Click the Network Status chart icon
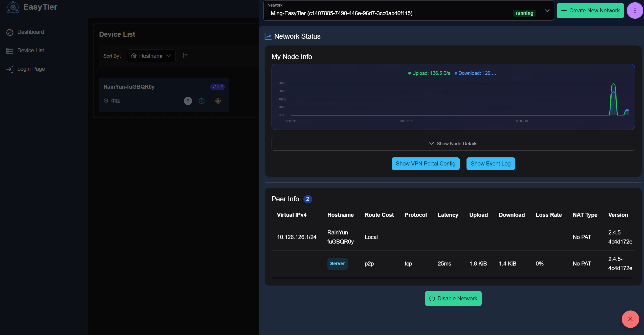 click(x=268, y=37)
